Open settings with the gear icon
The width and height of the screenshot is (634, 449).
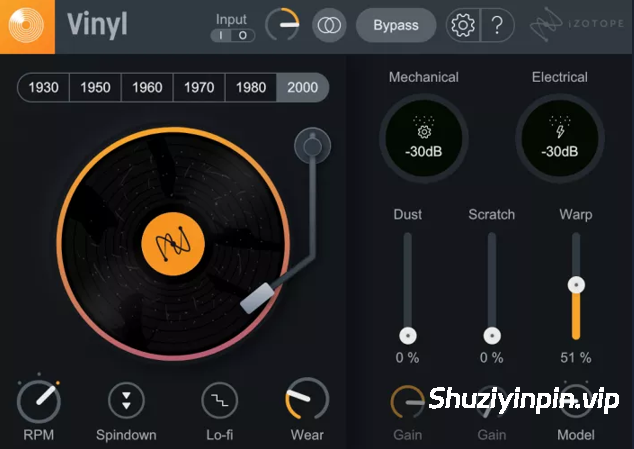463,25
